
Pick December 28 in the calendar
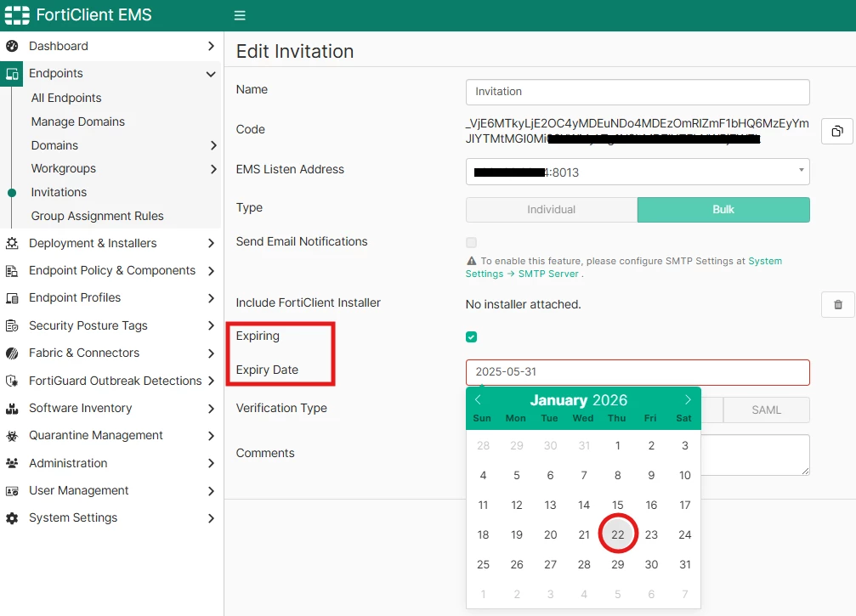point(483,446)
